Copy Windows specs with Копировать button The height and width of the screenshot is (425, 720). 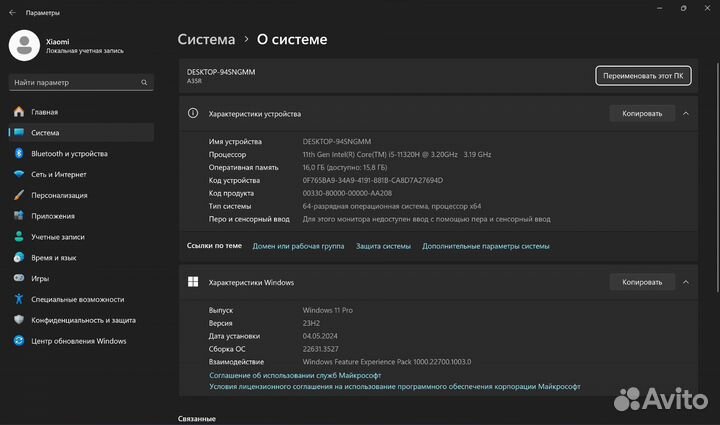pos(642,282)
